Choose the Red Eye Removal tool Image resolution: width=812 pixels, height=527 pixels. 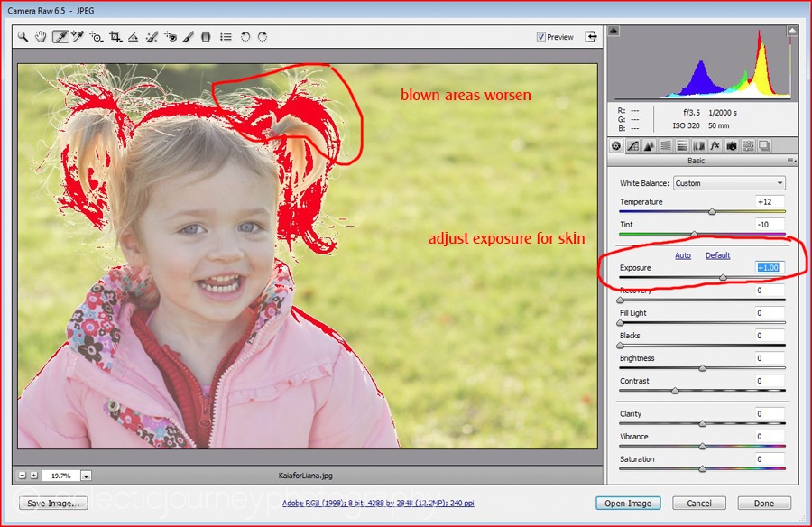171,37
